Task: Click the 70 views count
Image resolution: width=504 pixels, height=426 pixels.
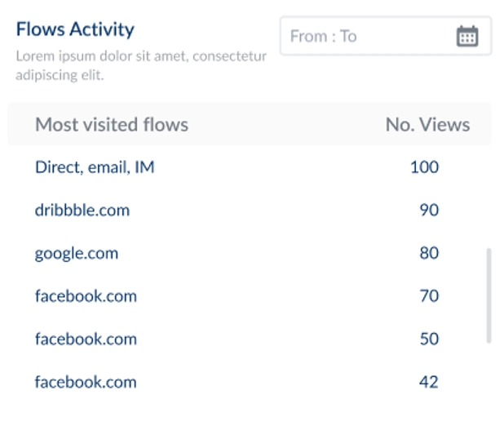Action: point(429,296)
